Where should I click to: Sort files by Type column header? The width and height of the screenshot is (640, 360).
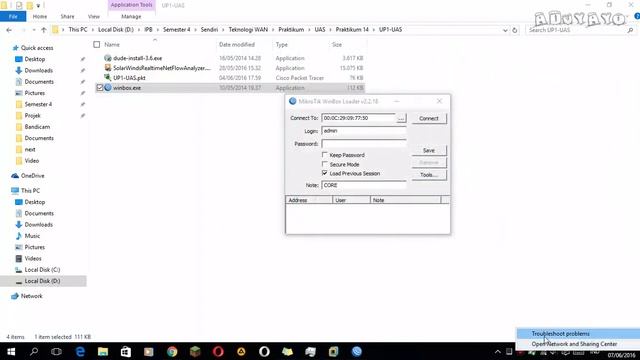pyautogui.click(x=282, y=44)
